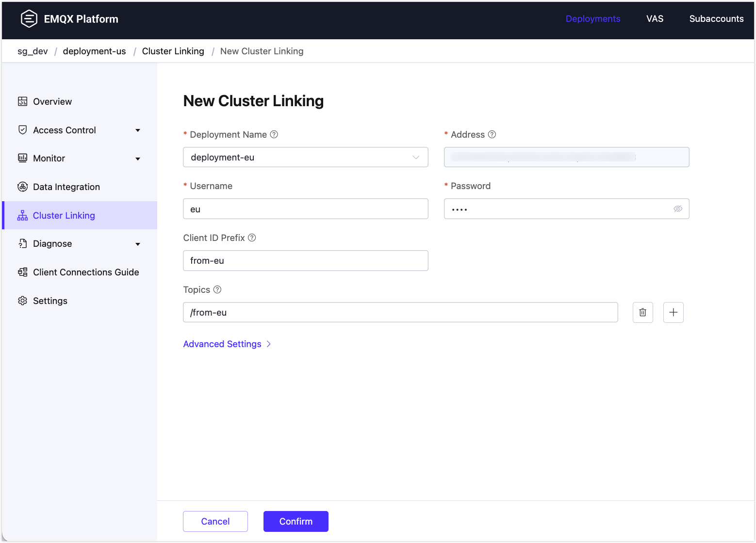Viewport: 756px width, 543px height.
Task: Click the Cluster Linking network icon
Action: click(22, 215)
